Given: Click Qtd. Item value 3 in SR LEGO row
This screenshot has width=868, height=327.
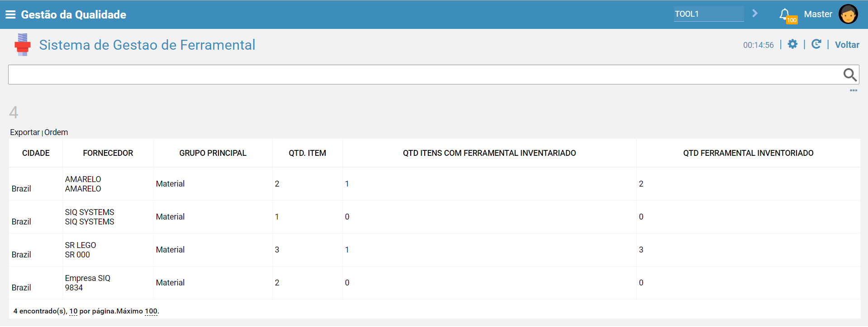Looking at the screenshot, I should coord(277,250).
